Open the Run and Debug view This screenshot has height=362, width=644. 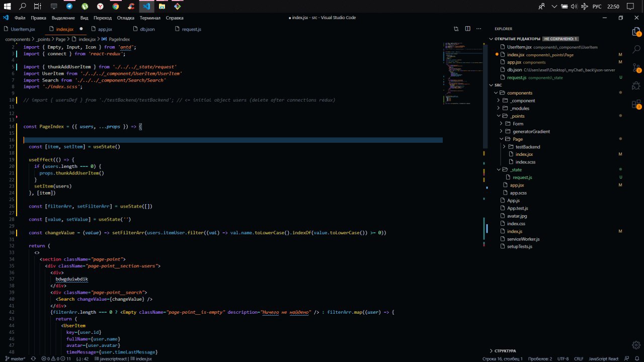coord(636,86)
